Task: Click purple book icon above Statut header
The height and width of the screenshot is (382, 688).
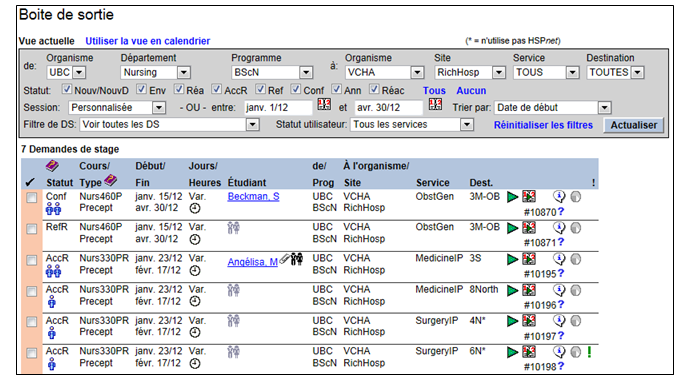Action: click(52, 166)
